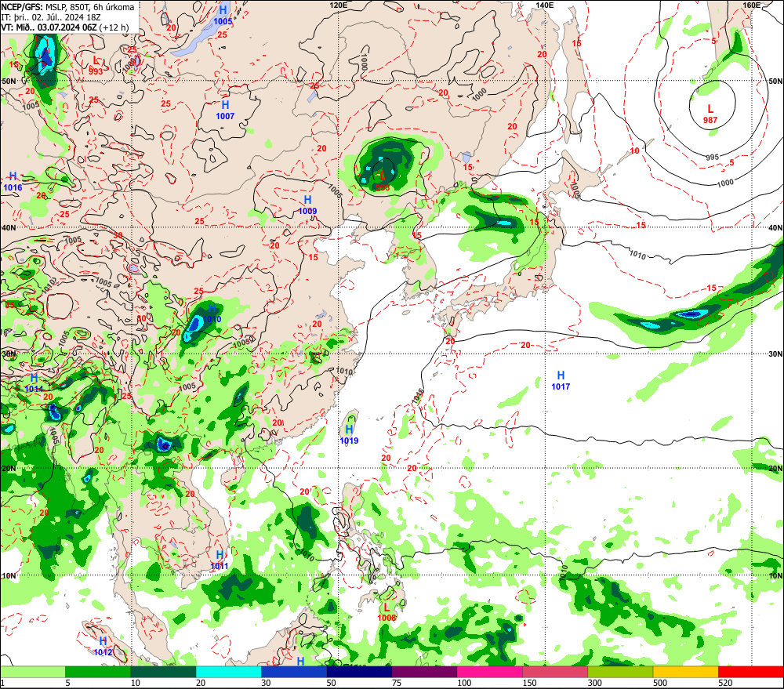Image resolution: width=784 pixels, height=689 pixels.
Task: Choose the olive green 300–500 mm legend swatch
Action: pos(620,672)
